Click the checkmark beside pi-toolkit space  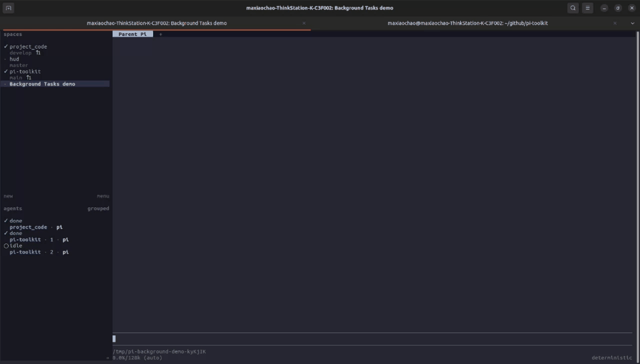pos(6,71)
